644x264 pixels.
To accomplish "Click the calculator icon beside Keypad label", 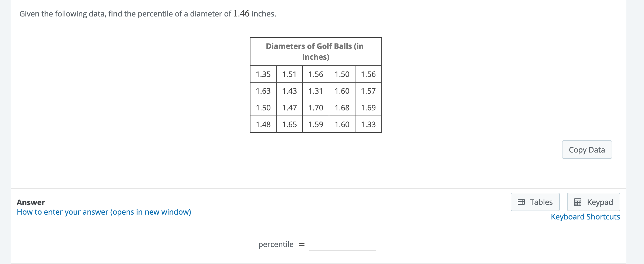I will [x=577, y=202].
